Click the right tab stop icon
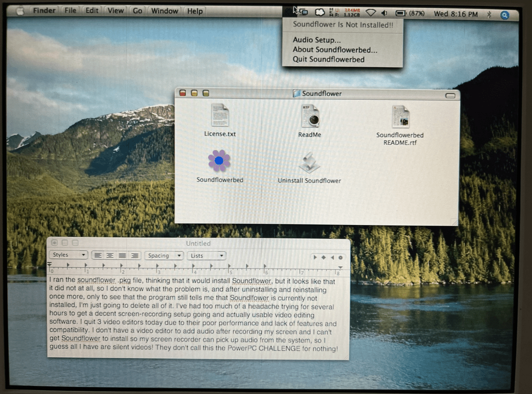This screenshot has height=394, width=532. point(332,257)
